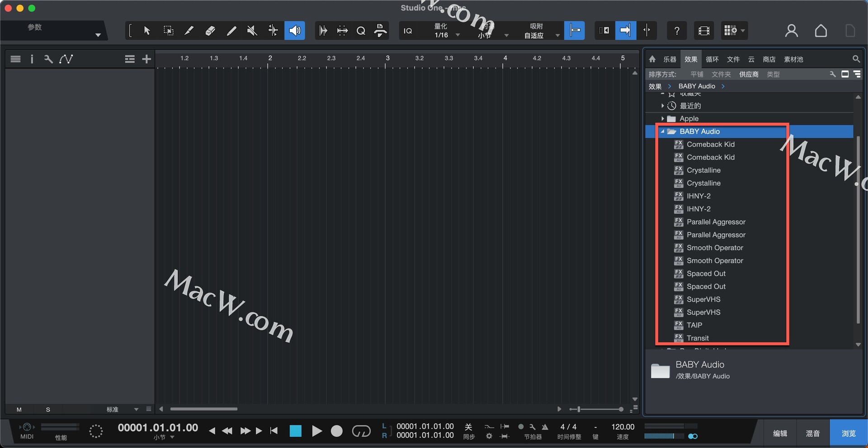Open the track options wrench icon

(x=48, y=59)
